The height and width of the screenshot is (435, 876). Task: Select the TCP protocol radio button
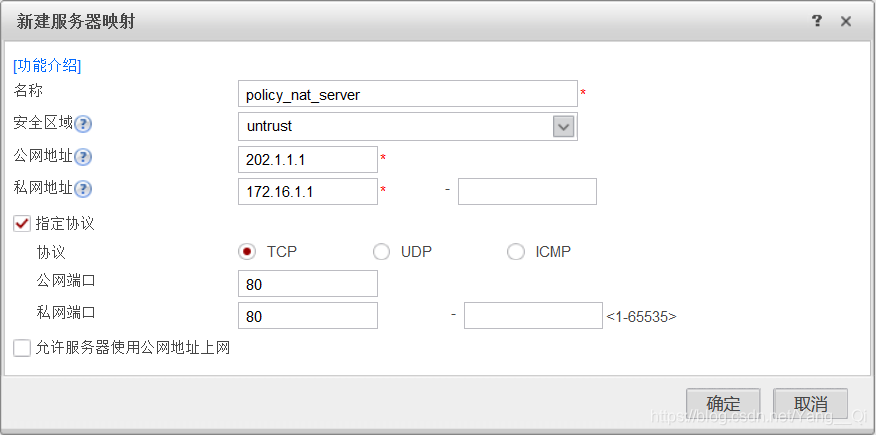click(x=246, y=252)
